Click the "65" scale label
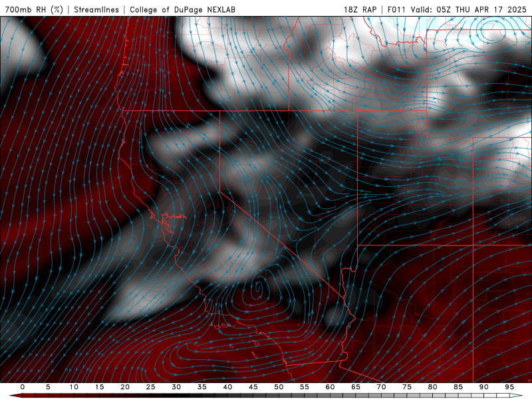The height and width of the screenshot is (399, 532). coord(356,387)
